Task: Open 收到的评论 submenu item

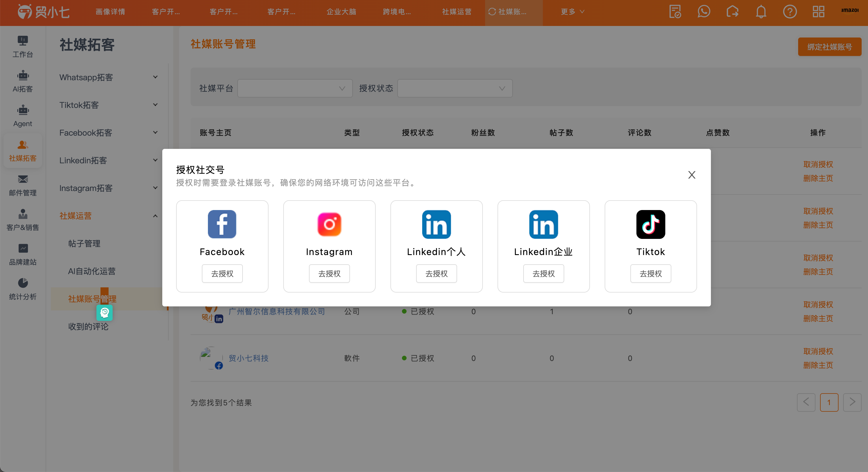Action: point(88,327)
